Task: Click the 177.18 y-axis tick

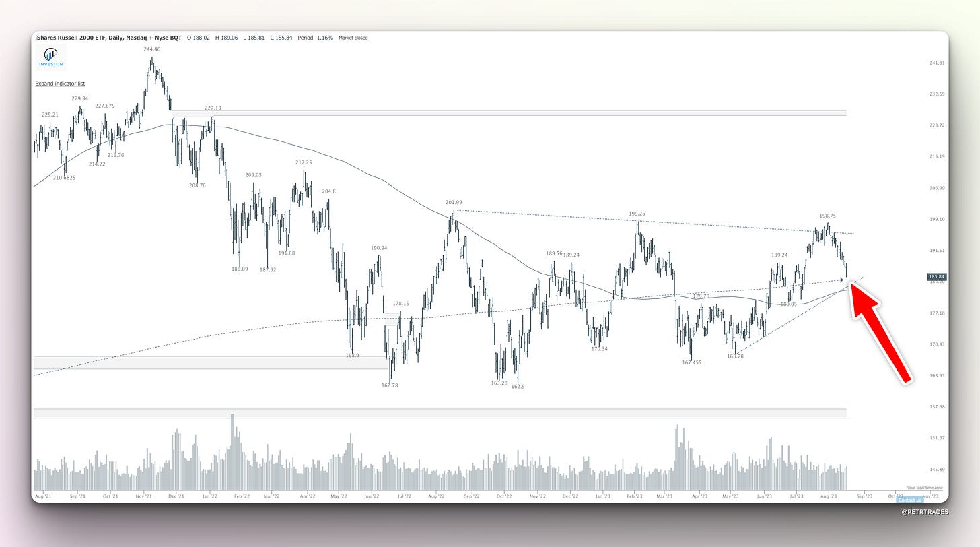Action: point(937,313)
